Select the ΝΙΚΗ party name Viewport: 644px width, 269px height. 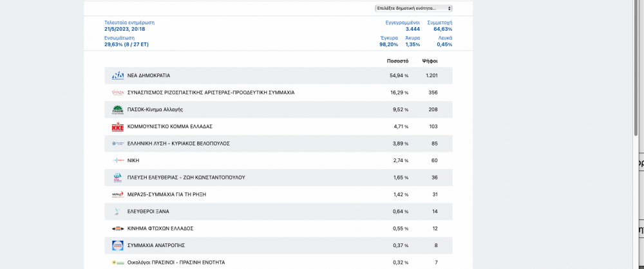click(x=133, y=161)
